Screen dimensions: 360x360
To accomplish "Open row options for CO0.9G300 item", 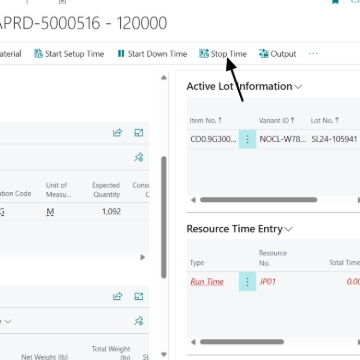I will [247, 139].
